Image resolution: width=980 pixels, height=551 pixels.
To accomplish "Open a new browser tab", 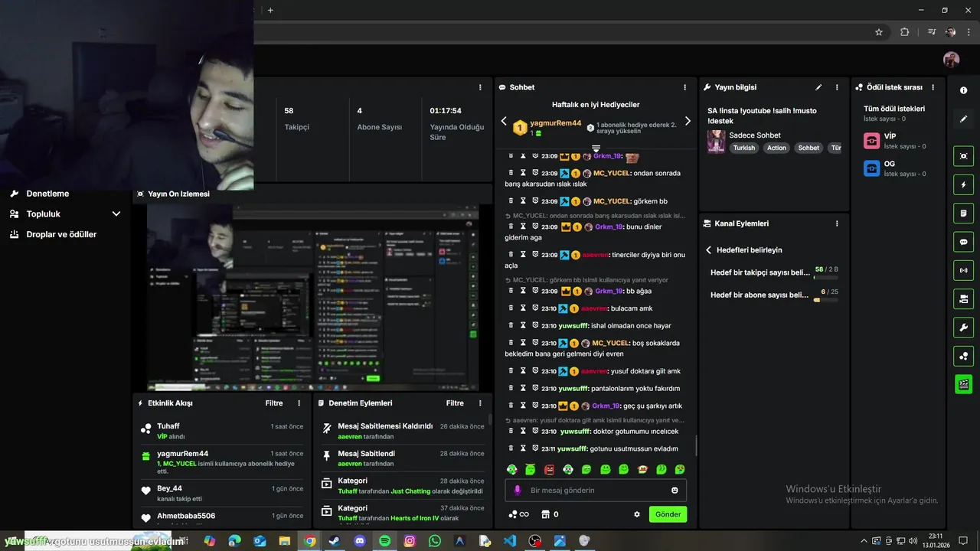I will (x=270, y=10).
